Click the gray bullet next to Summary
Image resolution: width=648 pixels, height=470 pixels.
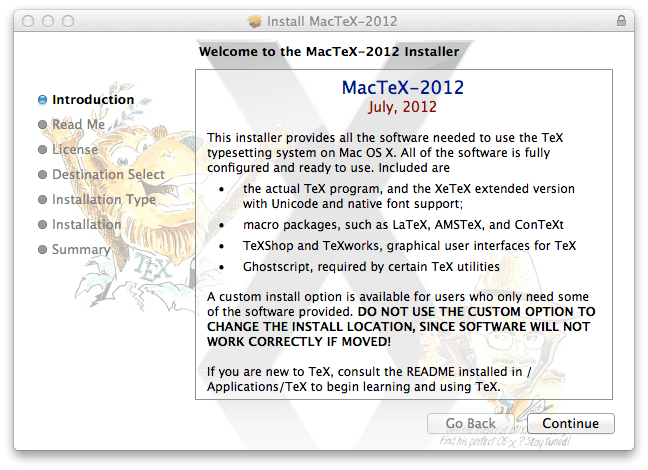coord(42,249)
